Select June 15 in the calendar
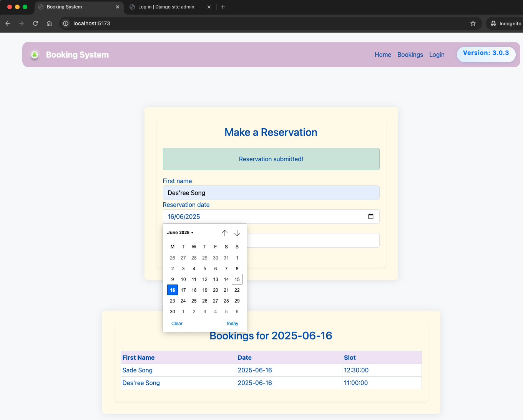Image resolution: width=523 pixels, height=420 pixels. coord(237,279)
